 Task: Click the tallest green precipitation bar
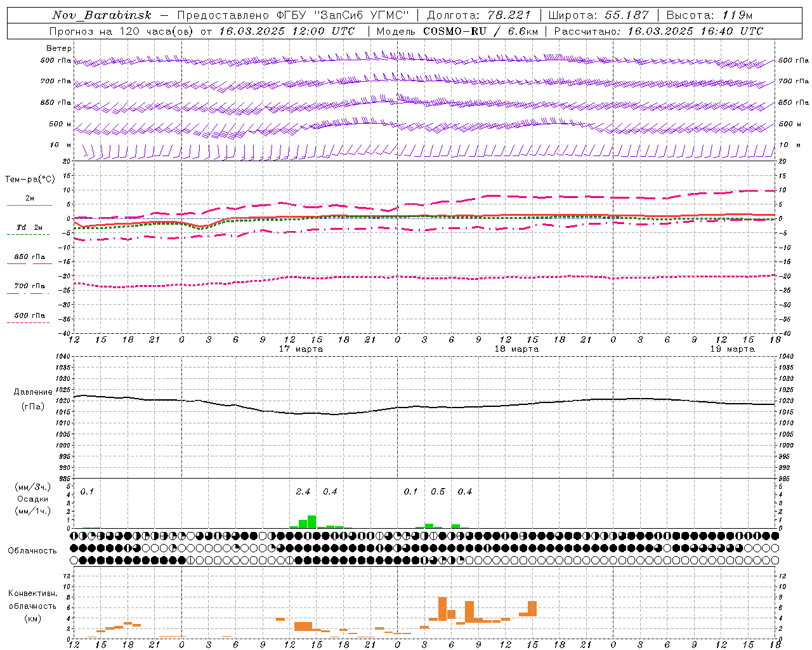[311, 522]
